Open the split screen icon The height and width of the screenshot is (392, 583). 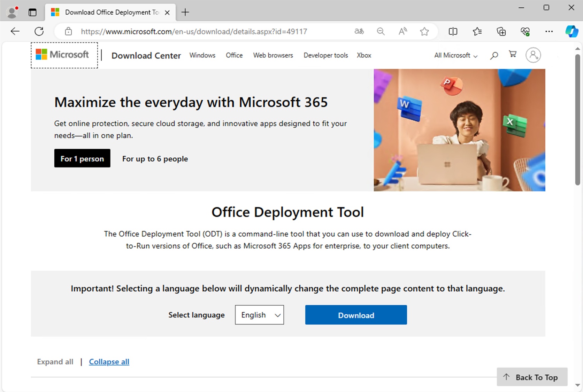click(453, 32)
